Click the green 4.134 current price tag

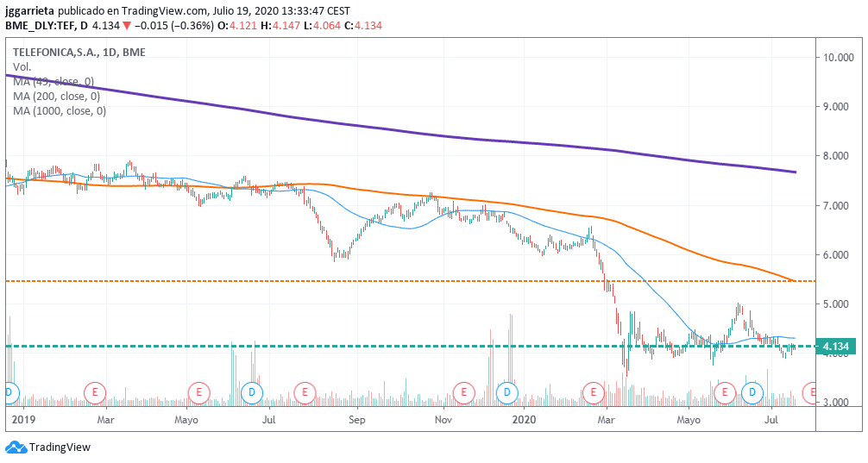(836, 347)
